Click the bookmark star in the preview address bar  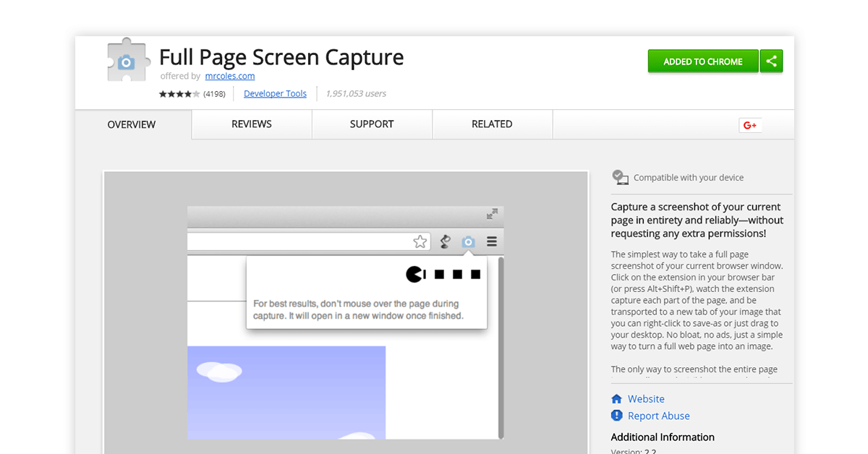(x=420, y=241)
